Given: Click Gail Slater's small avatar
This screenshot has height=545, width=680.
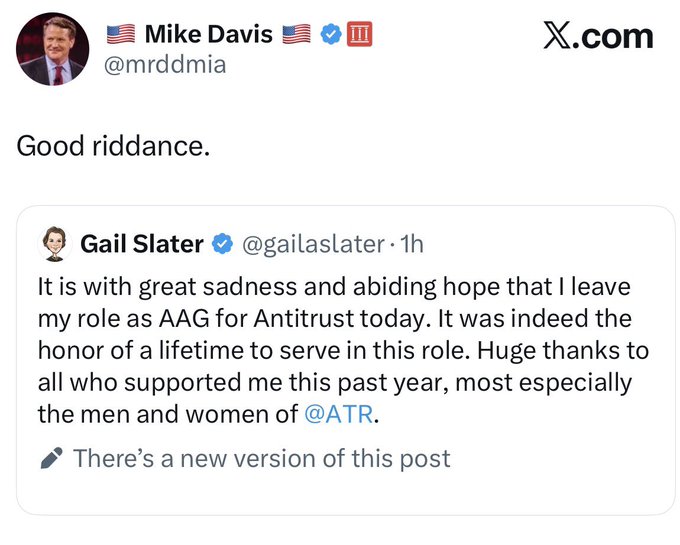Looking at the screenshot, I should tap(53, 243).
